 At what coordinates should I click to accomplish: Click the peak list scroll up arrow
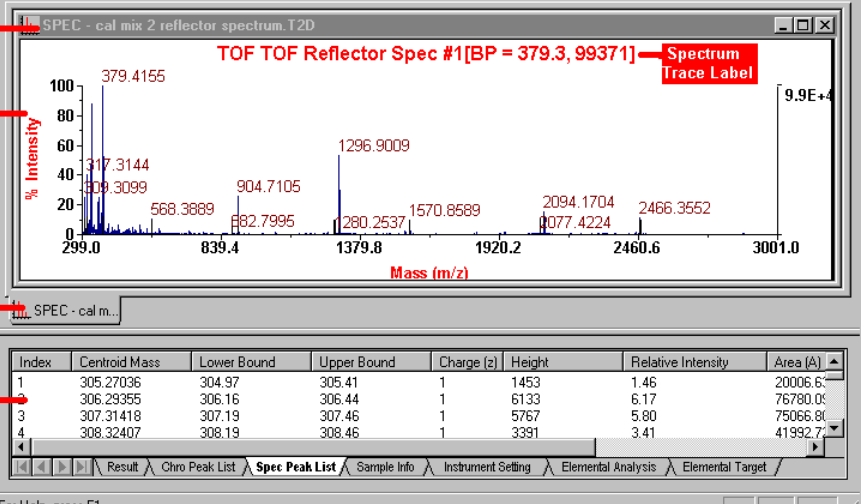pos(834,361)
